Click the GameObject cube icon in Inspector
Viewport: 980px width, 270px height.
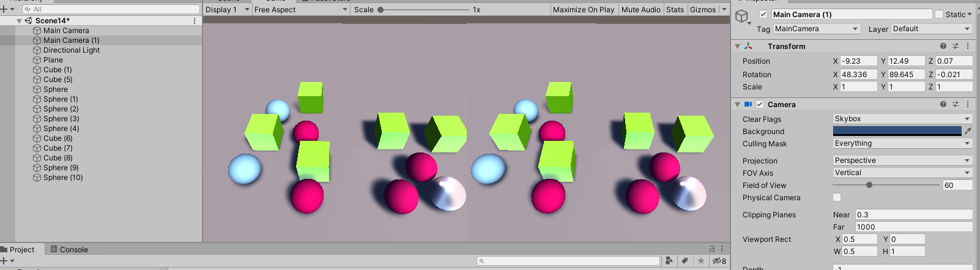click(742, 16)
